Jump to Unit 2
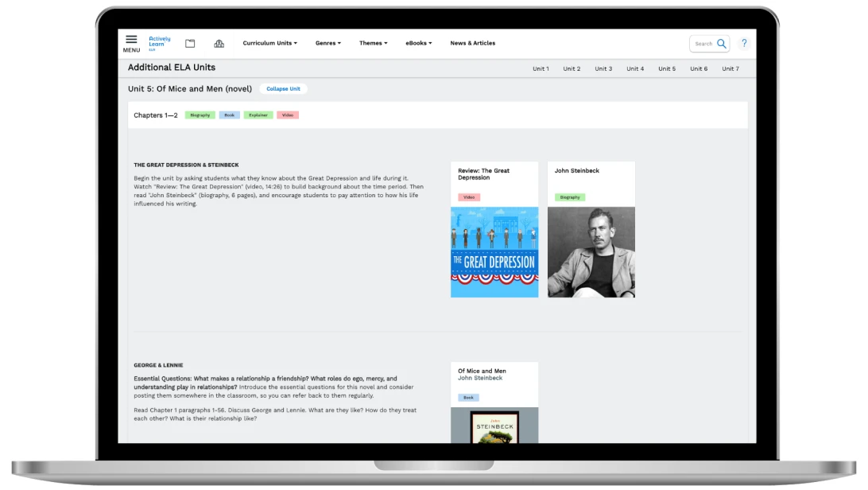The width and height of the screenshot is (868, 490). [x=572, y=68]
